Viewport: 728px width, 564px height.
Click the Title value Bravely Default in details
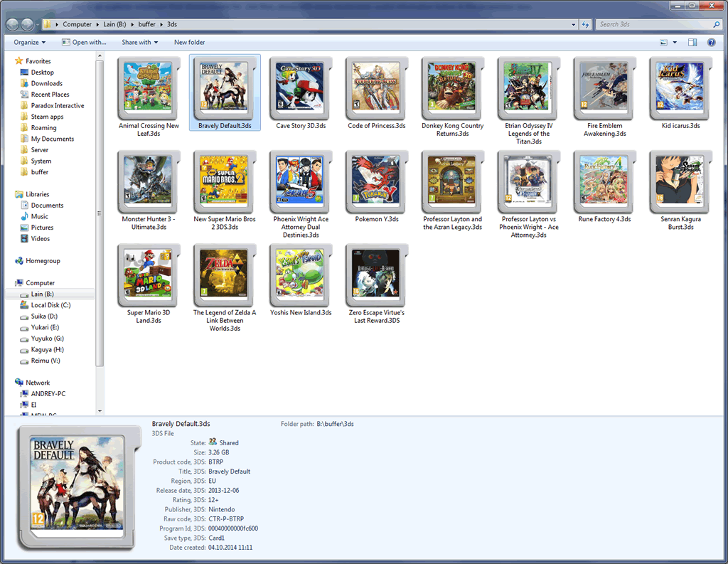tap(230, 472)
